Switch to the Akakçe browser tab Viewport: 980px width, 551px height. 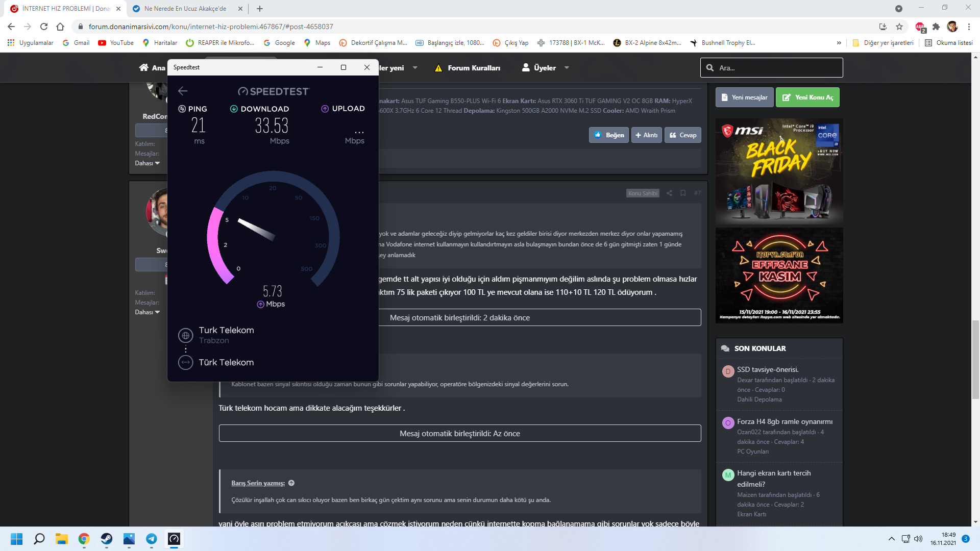click(x=185, y=9)
